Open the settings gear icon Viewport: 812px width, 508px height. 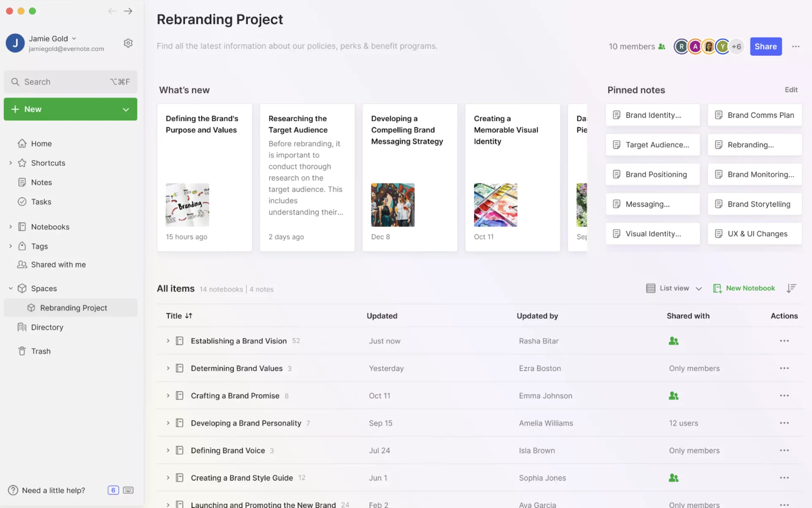click(128, 43)
